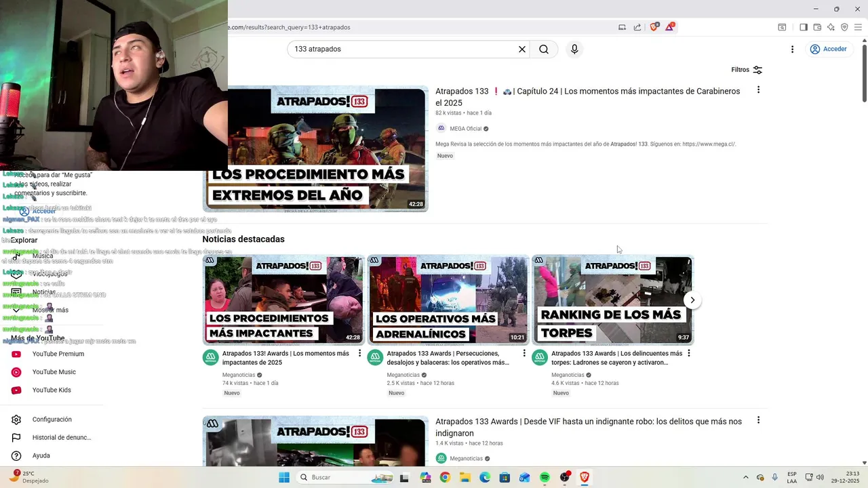868x488 pixels.
Task: Open Windows Start button
Action: [283, 477]
